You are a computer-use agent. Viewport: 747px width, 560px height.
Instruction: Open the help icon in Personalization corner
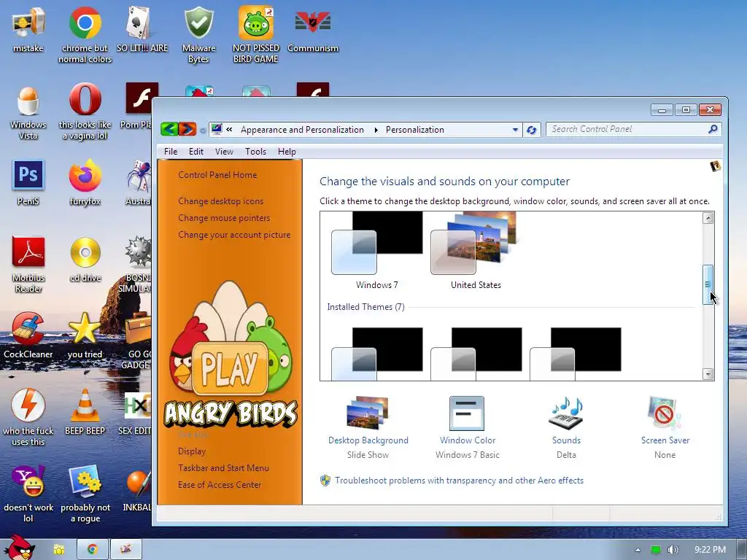tap(715, 166)
